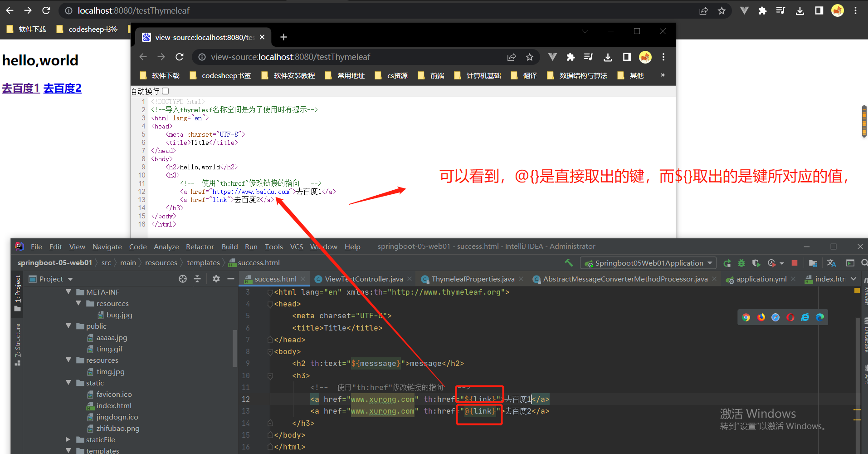Click share icon in view-source address bar
The height and width of the screenshot is (454, 868).
[512, 57]
